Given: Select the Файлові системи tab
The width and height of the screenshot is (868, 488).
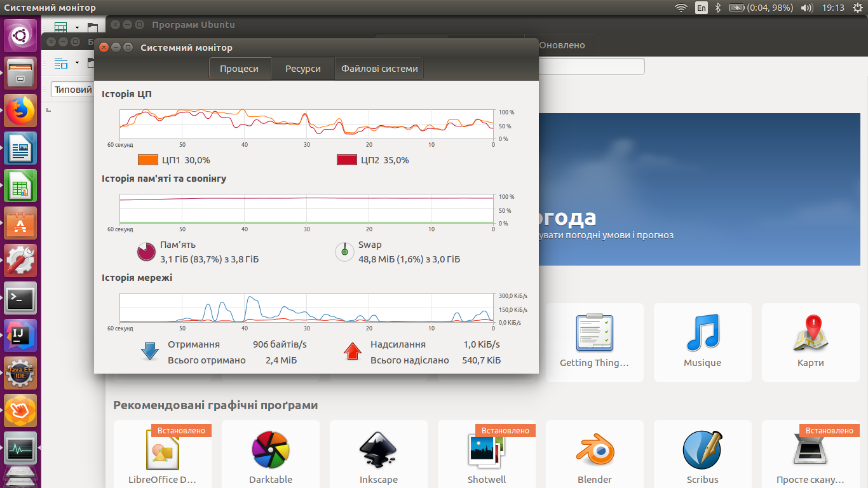Looking at the screenshot, I should pyautogui.click(x=379, y=69).
